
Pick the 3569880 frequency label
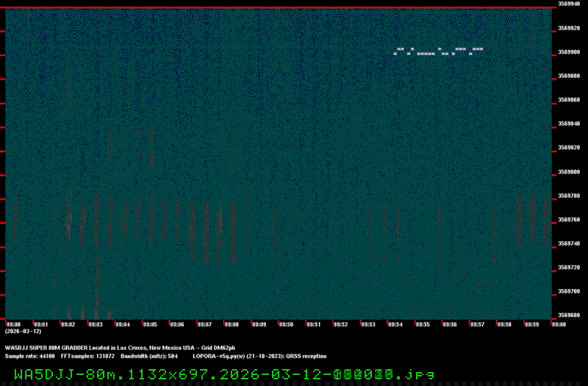pos(568,76)
